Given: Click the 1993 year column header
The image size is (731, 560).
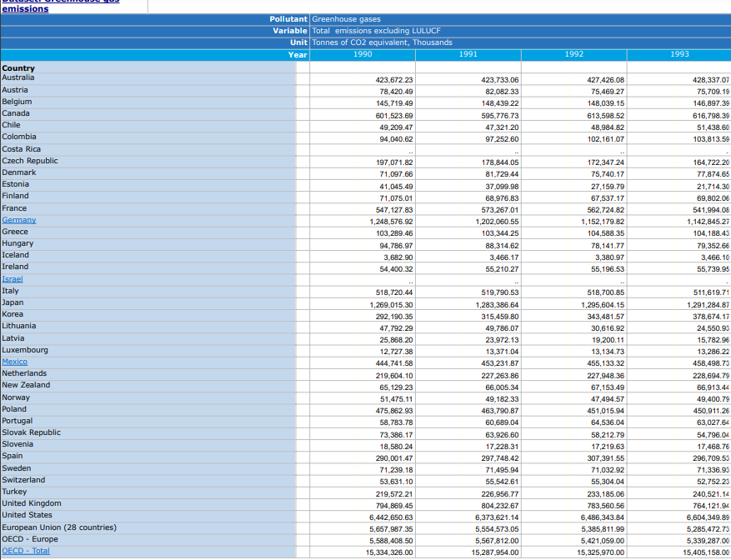Looking at the screenshot, I should pyautogui.click(x=679, y=54).
